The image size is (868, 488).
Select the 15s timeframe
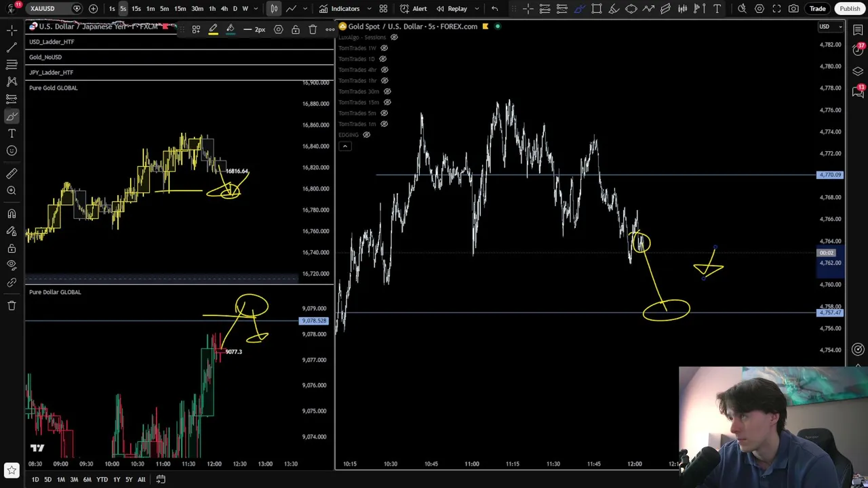tap(136, 8)
